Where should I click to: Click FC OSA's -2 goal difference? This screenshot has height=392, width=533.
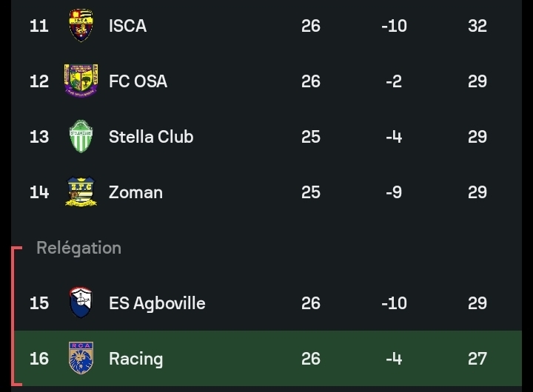click(x=394, y=81)
